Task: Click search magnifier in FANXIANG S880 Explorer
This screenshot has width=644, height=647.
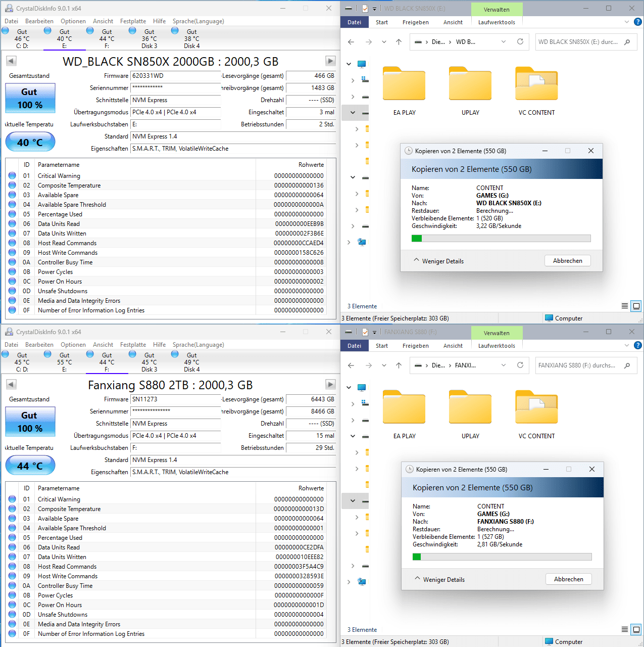Action: [x=627, y=365]
